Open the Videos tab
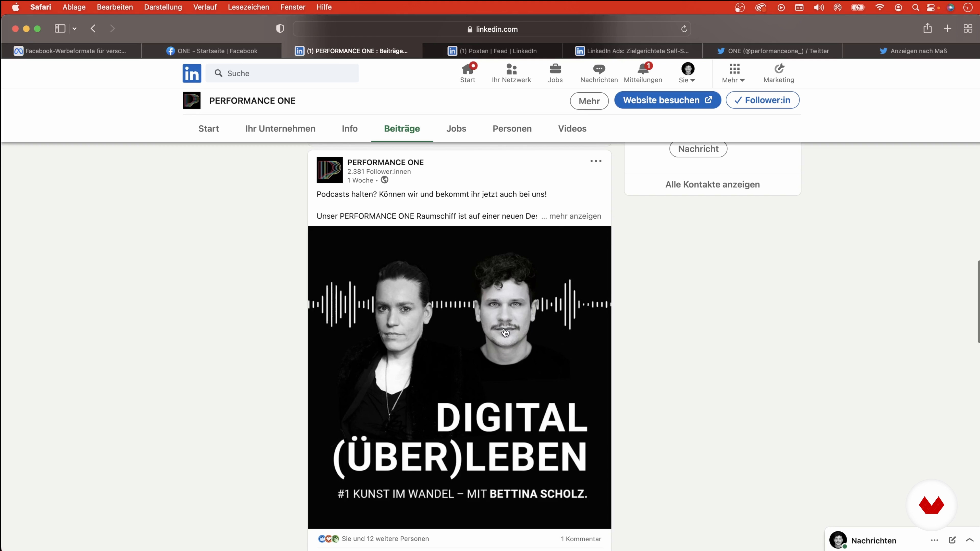980x551 pixels. (572, 129)
